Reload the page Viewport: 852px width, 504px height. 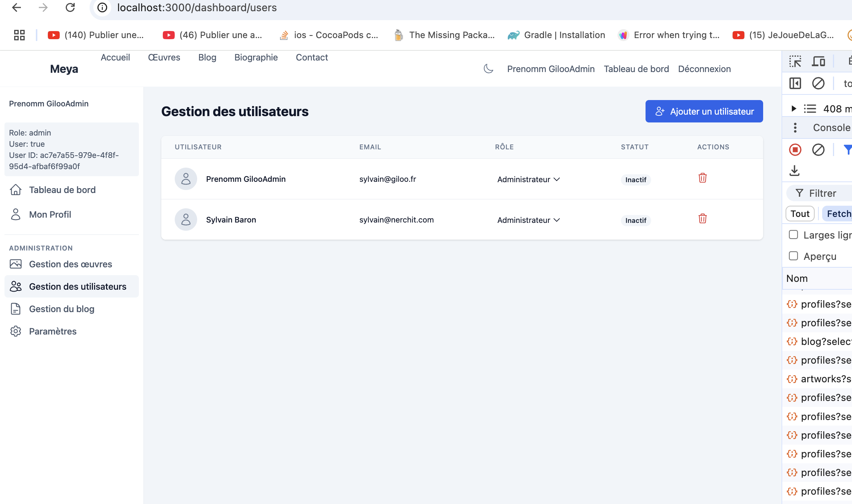point(70,7)
